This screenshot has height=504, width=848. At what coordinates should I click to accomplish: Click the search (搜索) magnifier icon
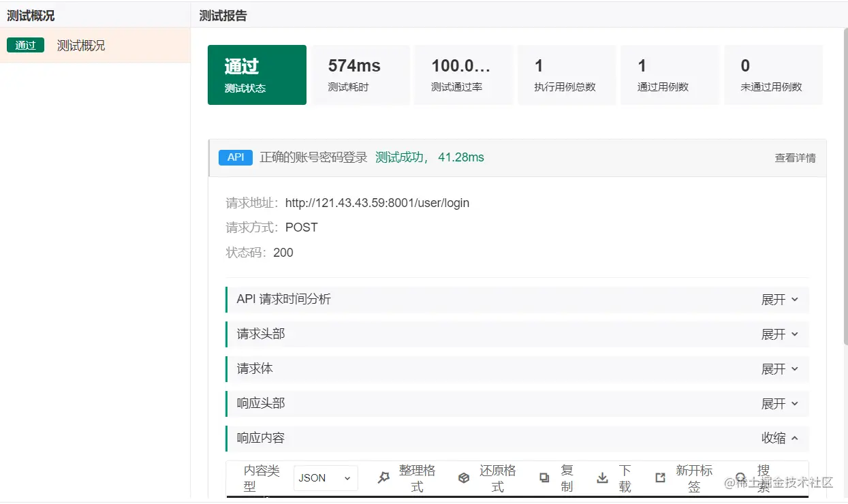pos(740,478)
